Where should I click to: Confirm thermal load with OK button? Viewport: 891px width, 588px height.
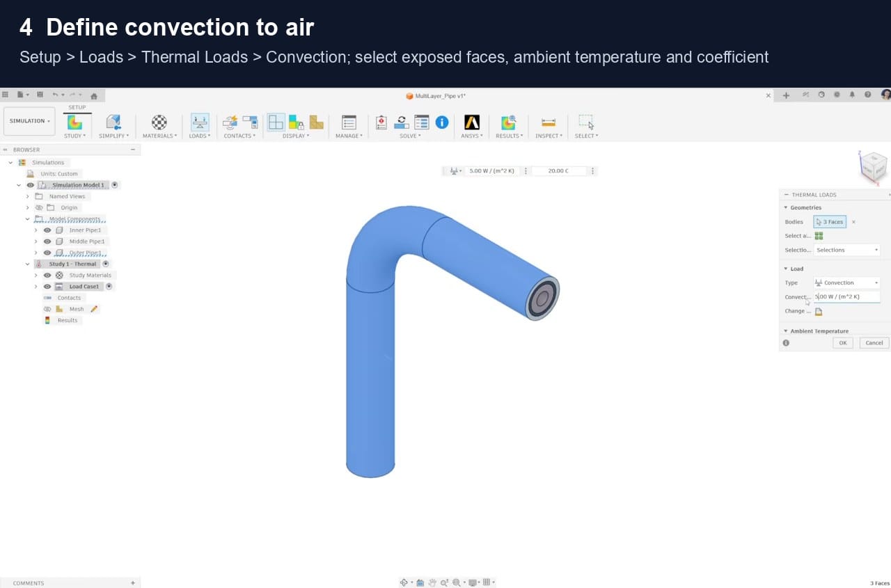842,343
